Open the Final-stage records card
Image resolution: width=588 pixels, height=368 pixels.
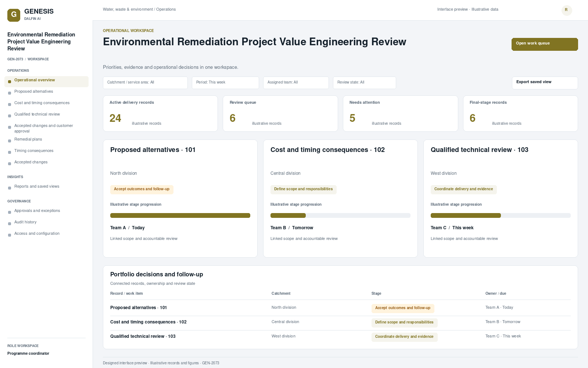point(520,113)
